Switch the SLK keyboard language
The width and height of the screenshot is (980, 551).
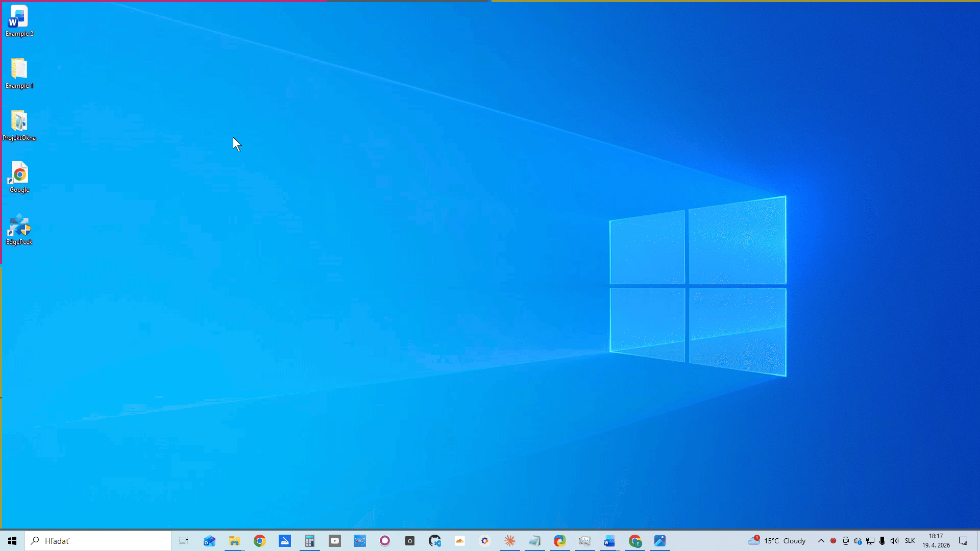coord(910,541)
